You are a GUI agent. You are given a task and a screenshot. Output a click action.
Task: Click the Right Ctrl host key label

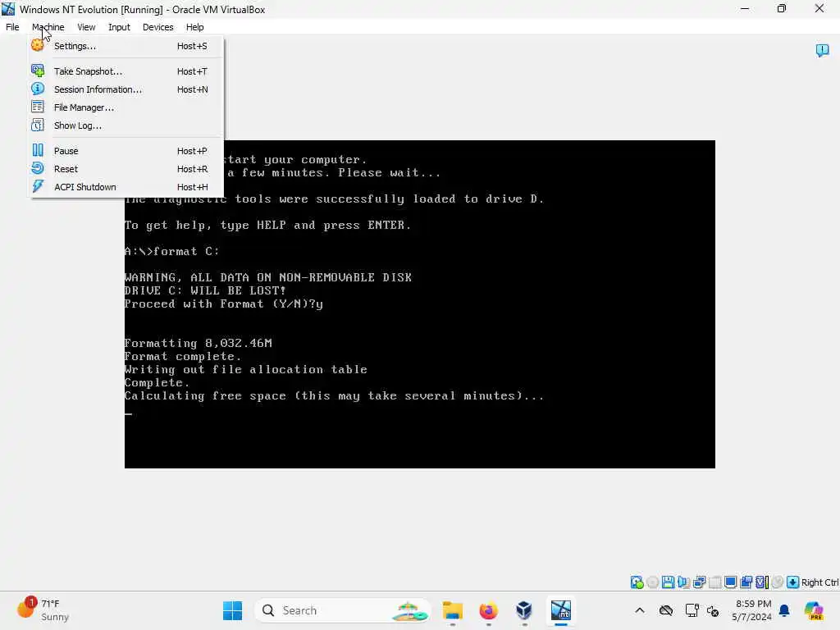click(x=819, y=582)
